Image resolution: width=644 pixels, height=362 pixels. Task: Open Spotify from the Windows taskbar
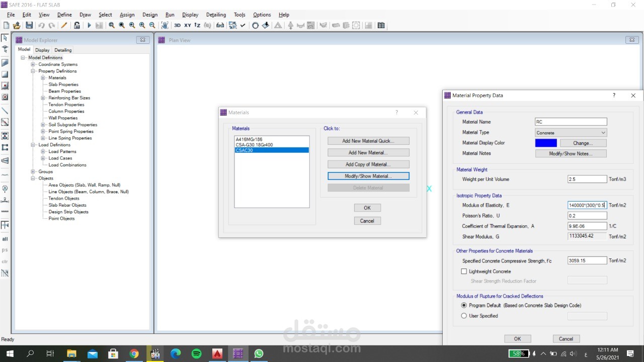coord(196,353)
